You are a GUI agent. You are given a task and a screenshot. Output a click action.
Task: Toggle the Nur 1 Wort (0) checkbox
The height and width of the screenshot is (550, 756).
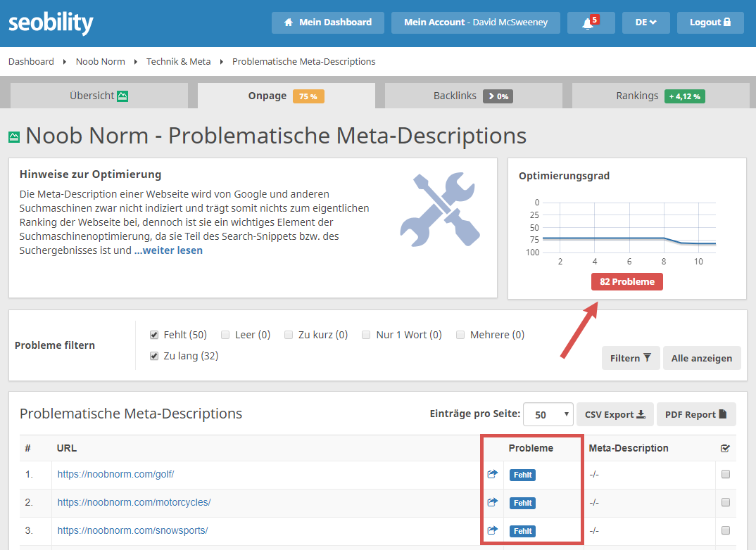[x=367, y=335]
